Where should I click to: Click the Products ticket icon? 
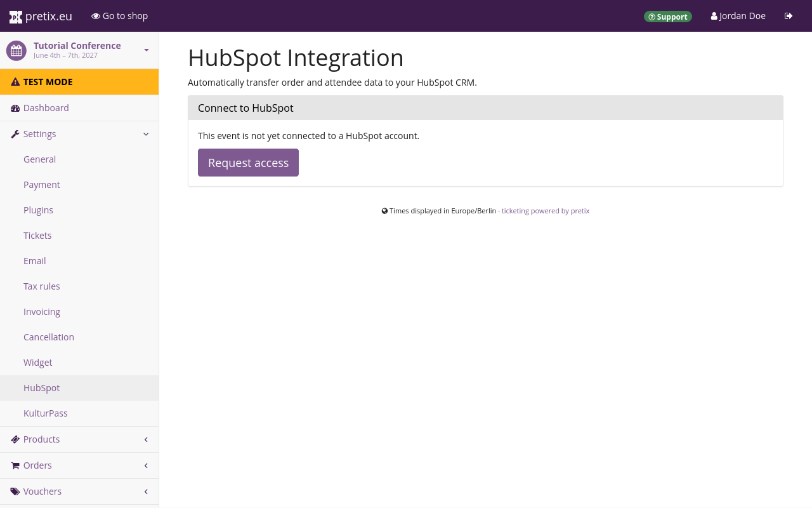(x=15, y=439)
